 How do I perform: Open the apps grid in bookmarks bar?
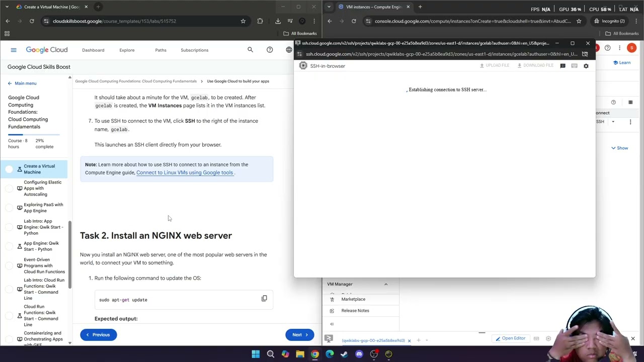7,33
